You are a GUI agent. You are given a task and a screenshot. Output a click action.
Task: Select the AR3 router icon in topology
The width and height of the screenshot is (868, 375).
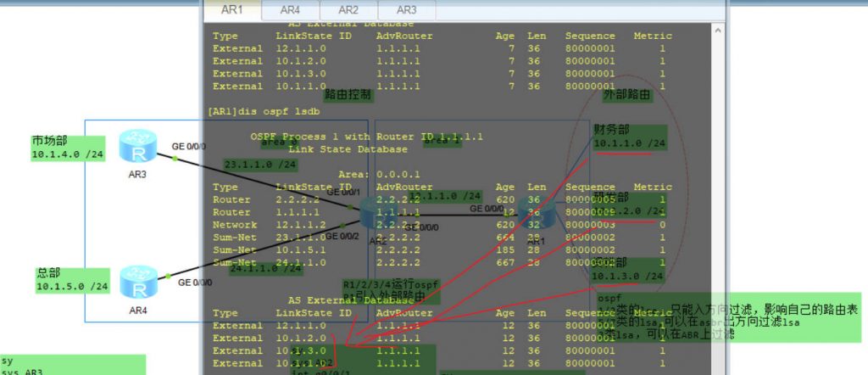[138, 146]
